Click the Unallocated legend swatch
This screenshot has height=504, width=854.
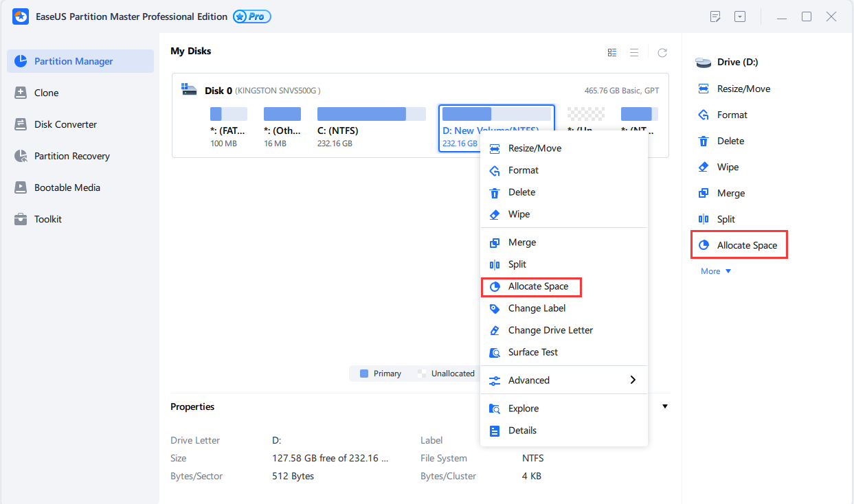[421, 374]
